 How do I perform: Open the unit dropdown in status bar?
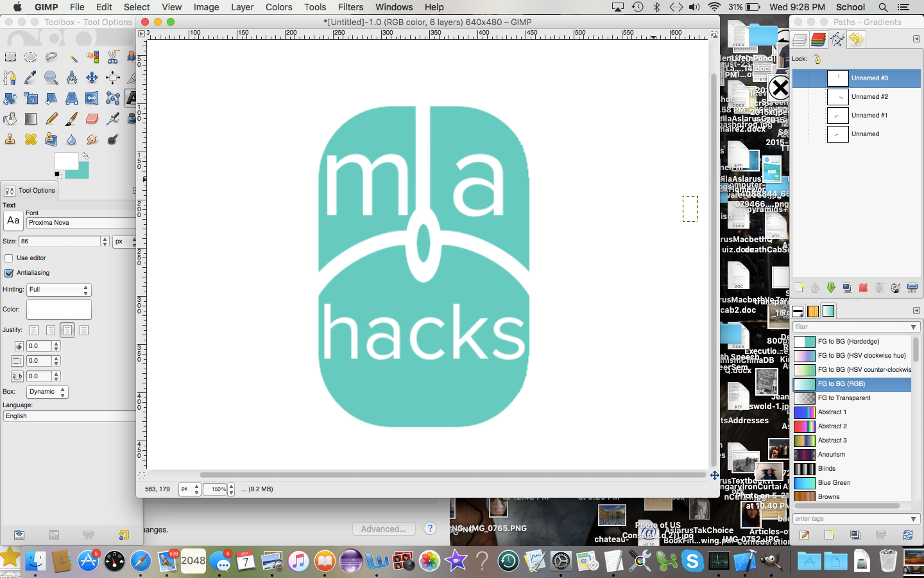coord(189,489)
